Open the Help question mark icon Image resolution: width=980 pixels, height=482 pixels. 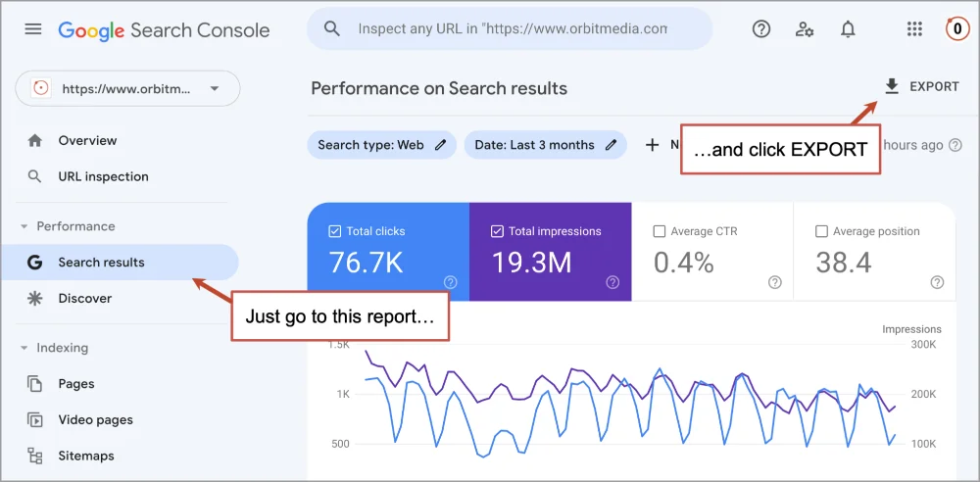(761, 28)
